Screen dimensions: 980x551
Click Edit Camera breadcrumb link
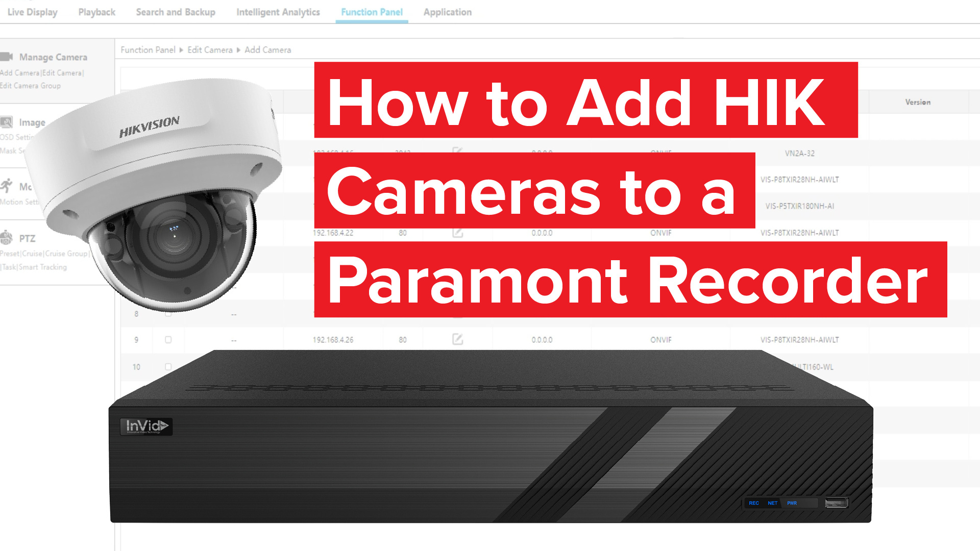click(210, 49)
